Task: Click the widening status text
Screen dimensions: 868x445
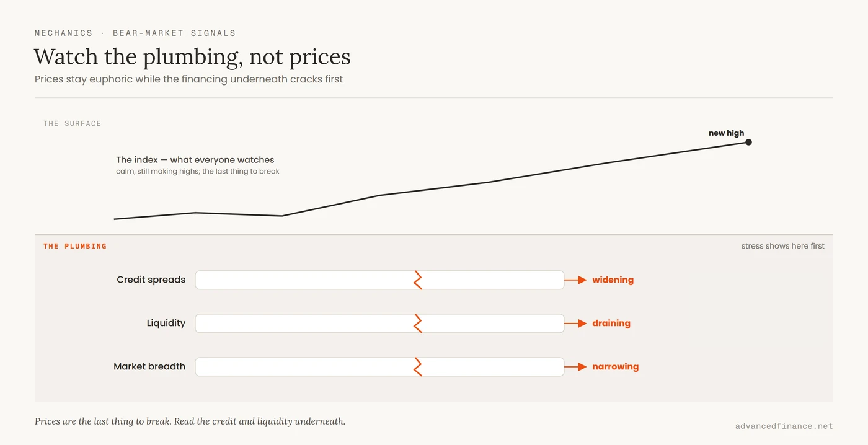Action: 613,280
